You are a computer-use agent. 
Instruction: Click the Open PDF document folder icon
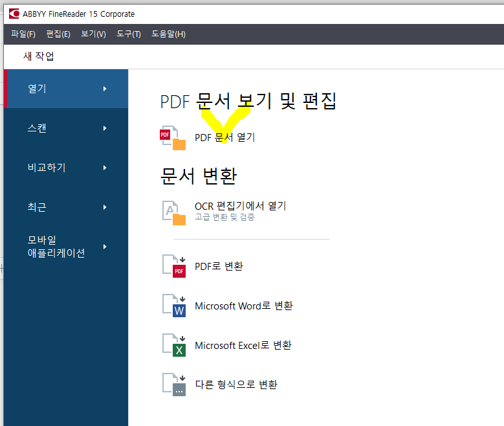pos(173,138)
